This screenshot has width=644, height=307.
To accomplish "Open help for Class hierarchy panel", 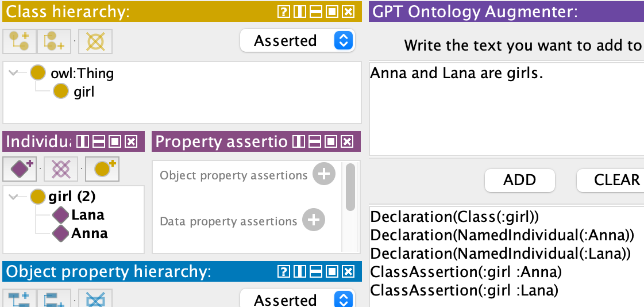I will (x=283, y=12).
